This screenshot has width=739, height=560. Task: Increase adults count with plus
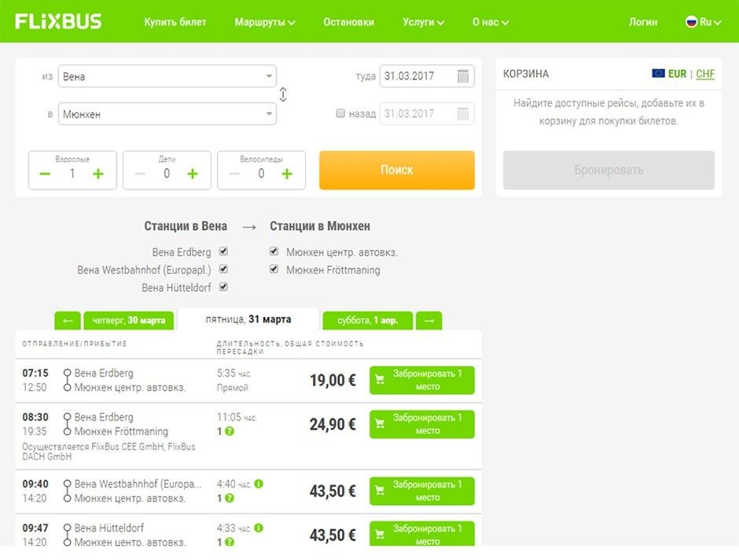coord(98,174)
